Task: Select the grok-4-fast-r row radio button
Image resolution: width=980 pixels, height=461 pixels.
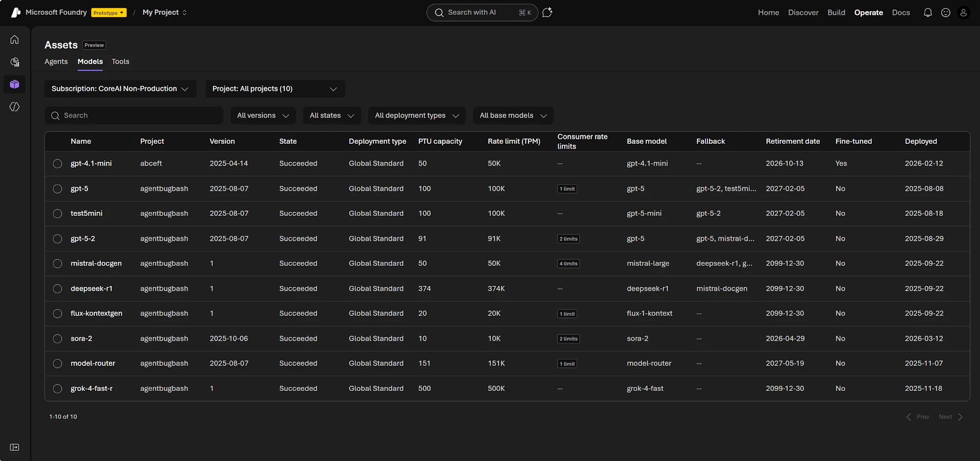Action: pyautogui.click(x=57, y=389)
